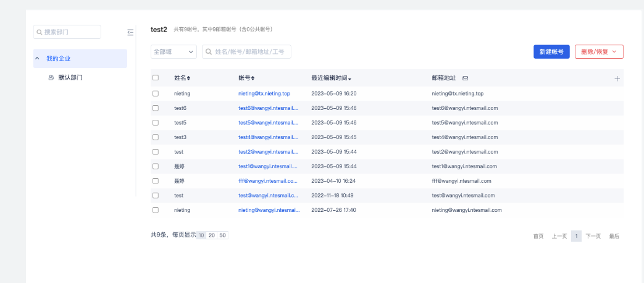Click the test2 page title
644x283 pixels.
[159, 30]
